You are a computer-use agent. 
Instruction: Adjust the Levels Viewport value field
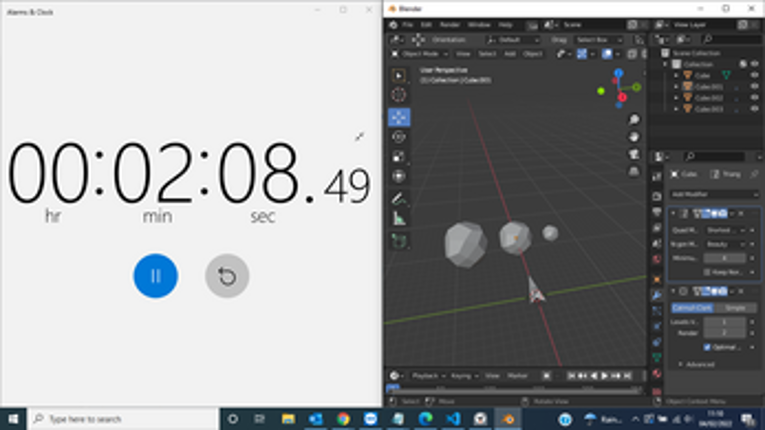pos(725,322)
